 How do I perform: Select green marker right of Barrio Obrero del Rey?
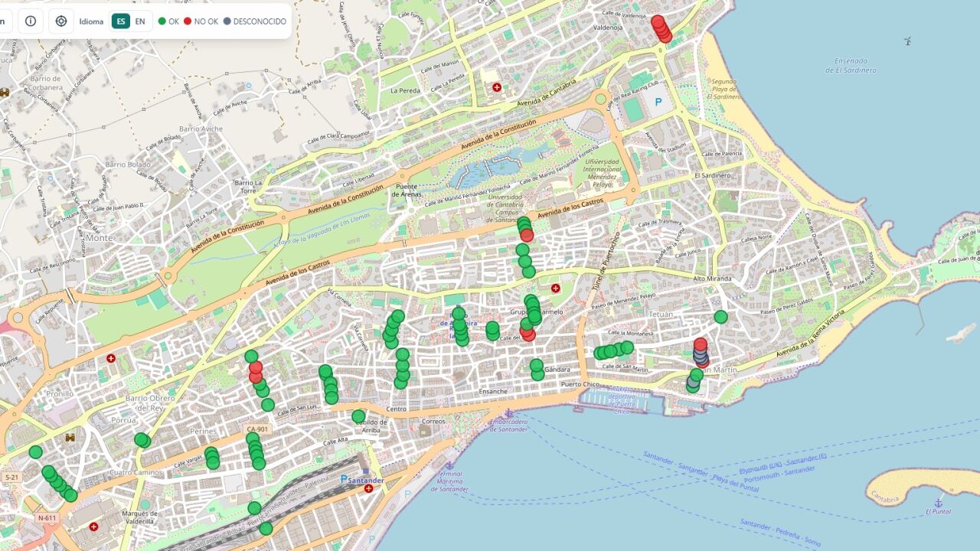pos(142,439)
